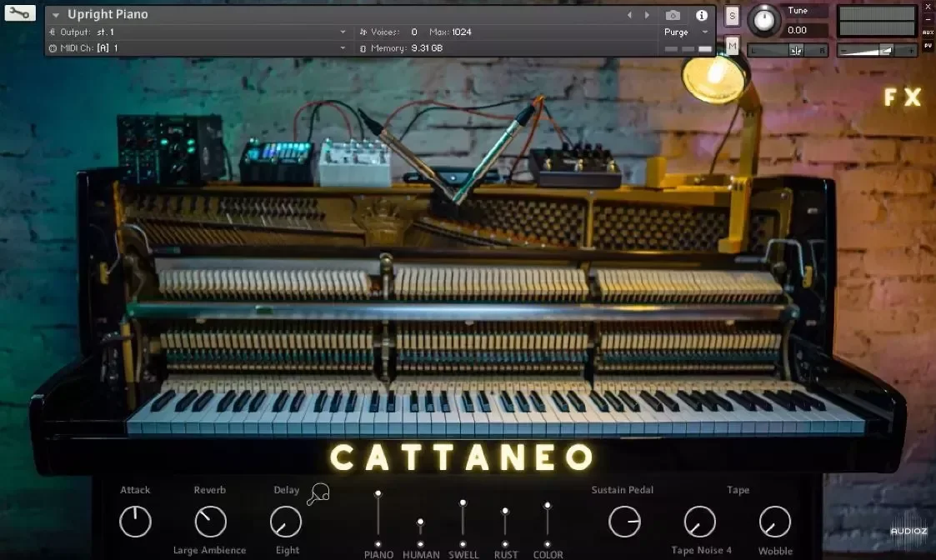This screenshot has height=560, width=936.
Task: Click the L-R pan slider
Action: coord(788,51)
